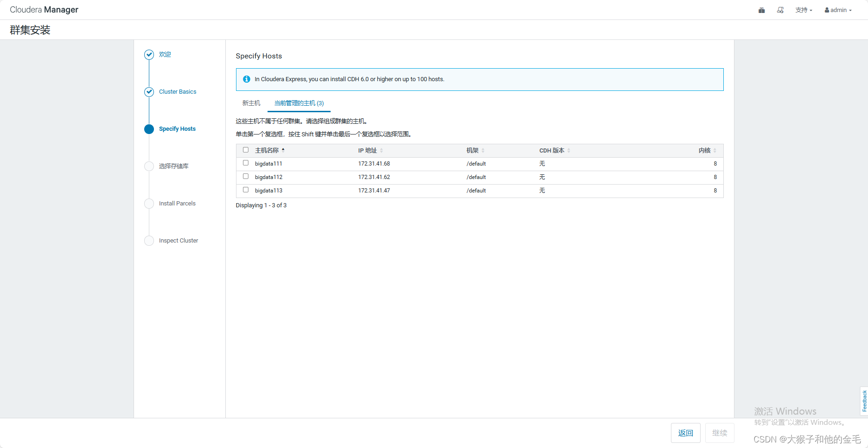Select the Specify Hosts step label
The width and height of the screenshot is (868, 448).
pyautogui.click(x=177, y=129)
